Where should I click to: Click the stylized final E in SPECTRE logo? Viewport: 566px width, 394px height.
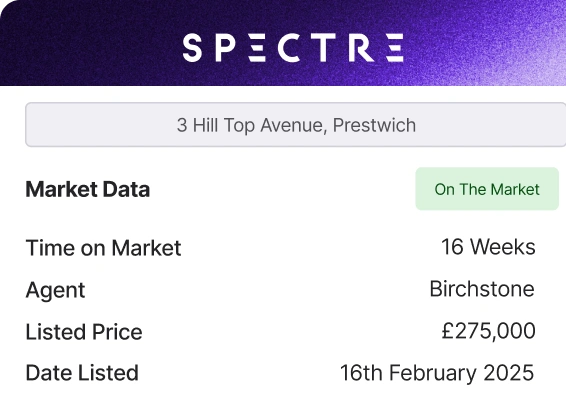pyautogui.click(x=395, y=48)
